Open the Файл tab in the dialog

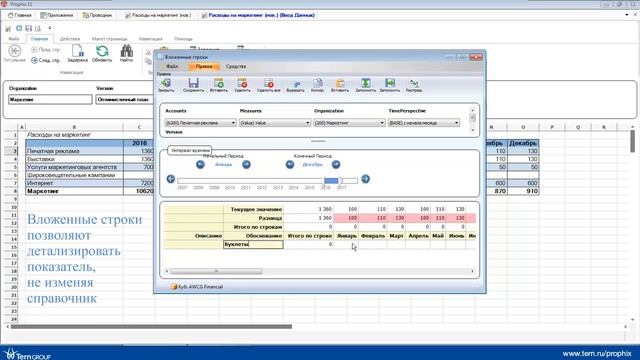click(172, 66)
